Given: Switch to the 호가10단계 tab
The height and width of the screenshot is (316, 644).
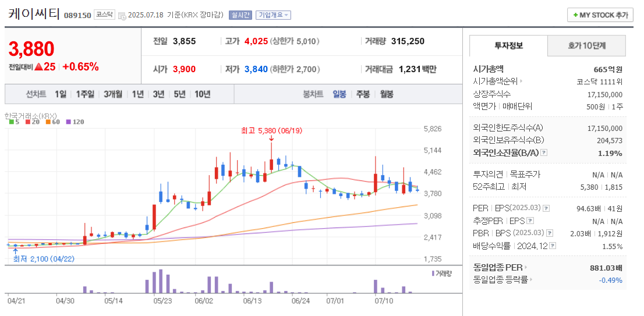Looking at the screenshot, I should click(x=587, y=45).
